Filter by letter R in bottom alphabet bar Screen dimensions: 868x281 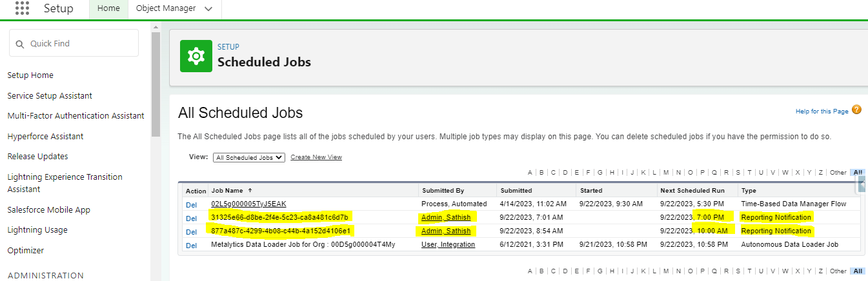tap(726, 271)
